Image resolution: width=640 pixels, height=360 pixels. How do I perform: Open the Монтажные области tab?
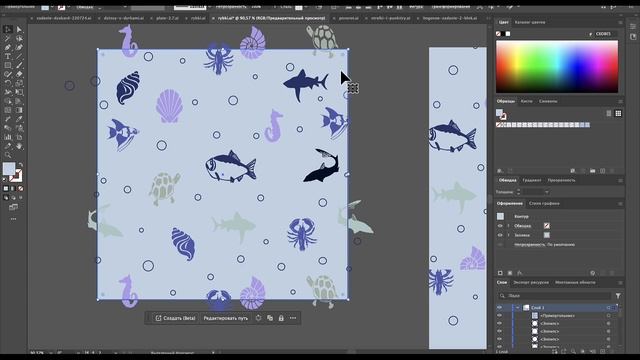click(x=575, y=282)
